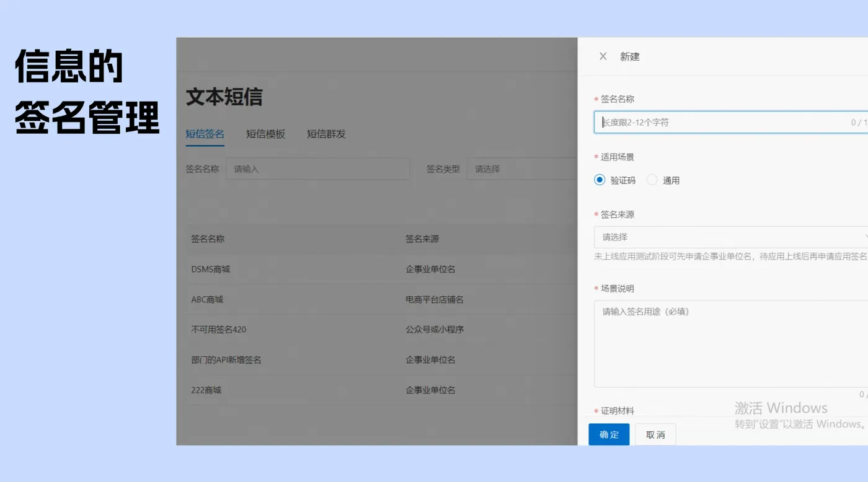Click the 部门的API新增签名 table cell
This screenshot has height=482, width=868.
[226, 359]
